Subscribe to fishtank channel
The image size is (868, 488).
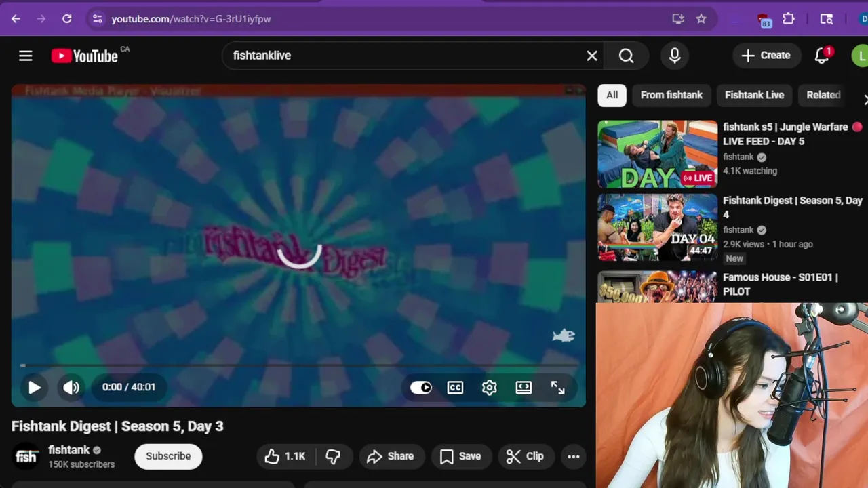168,456
